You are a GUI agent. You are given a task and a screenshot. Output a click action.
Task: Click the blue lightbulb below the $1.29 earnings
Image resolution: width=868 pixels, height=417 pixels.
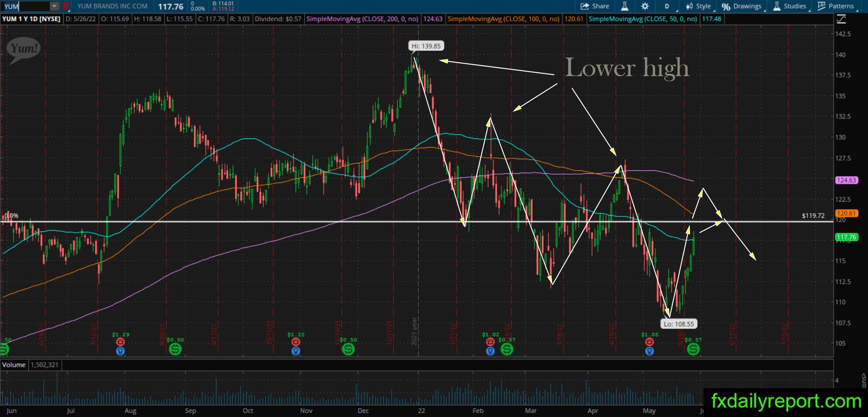[x=120, y=351]
